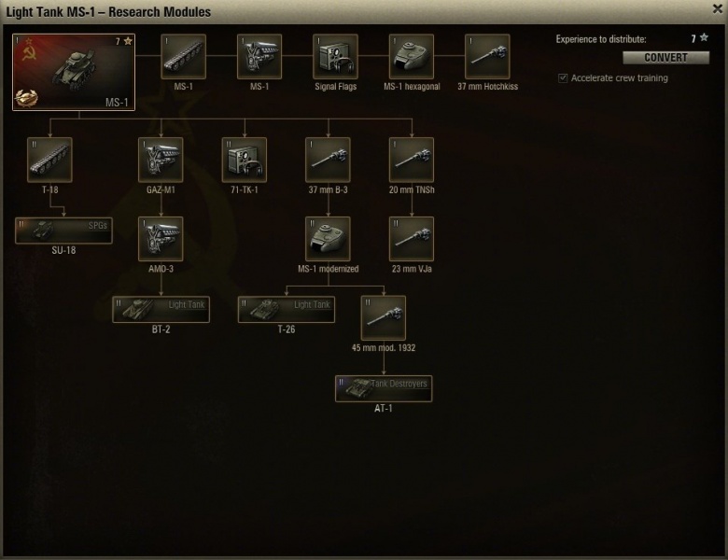Click the 'SU-18' label text
The width and height of the screenshot is (728, 560).
[63, 250]
